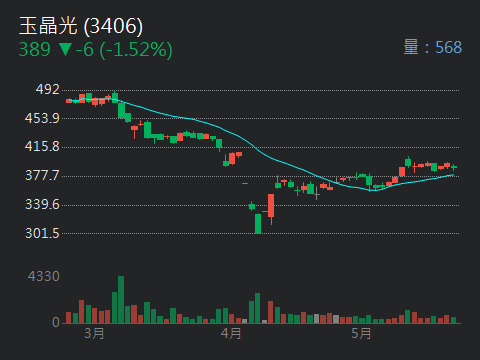480x360 pixels.
Task: Click the 453.9 price axis label
Action: (x=42, y=118)
